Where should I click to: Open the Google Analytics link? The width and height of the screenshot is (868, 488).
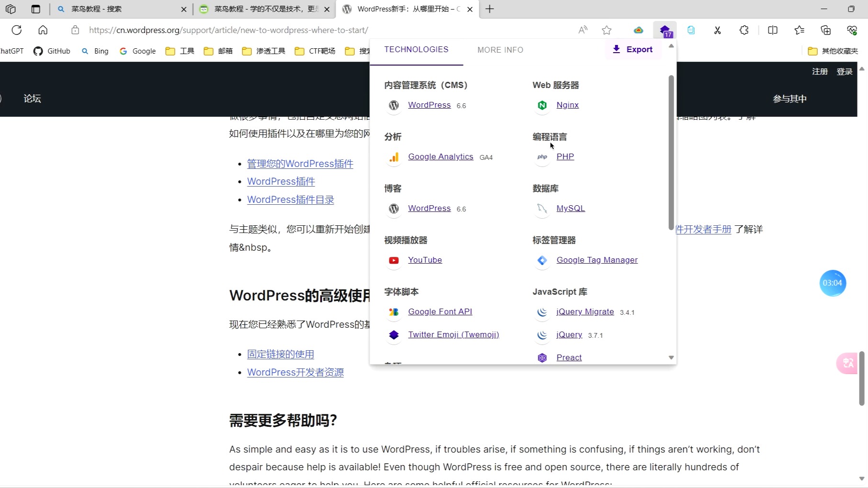click(440, 156)
